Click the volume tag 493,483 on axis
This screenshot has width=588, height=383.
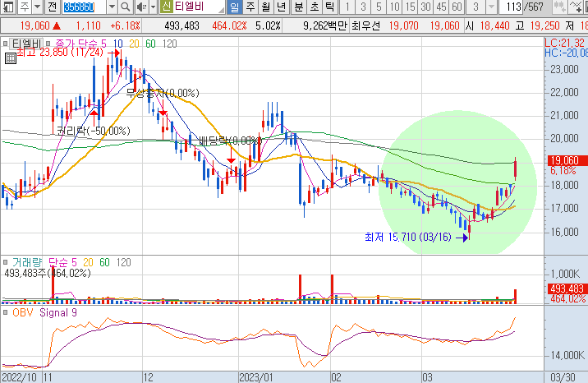pyautogui.click(x=567, y=288)
